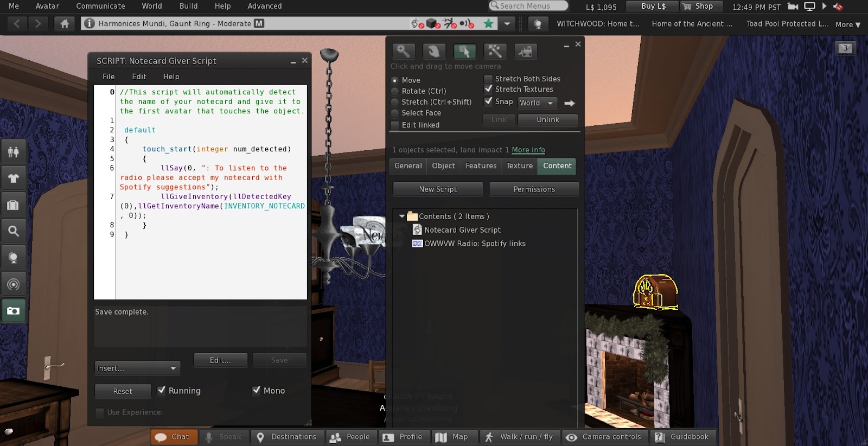Click the media play arrow in top bar

(824, 7)
